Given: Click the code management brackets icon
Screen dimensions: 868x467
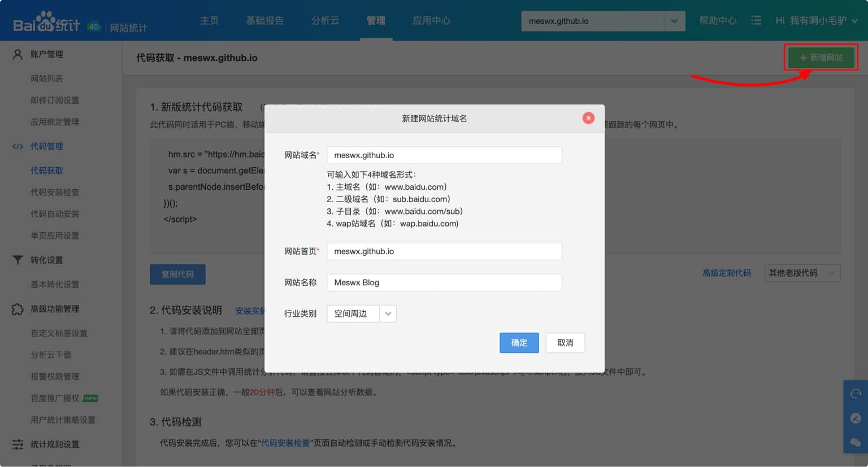Looking at the screenshot, I should tap(18, 146).
